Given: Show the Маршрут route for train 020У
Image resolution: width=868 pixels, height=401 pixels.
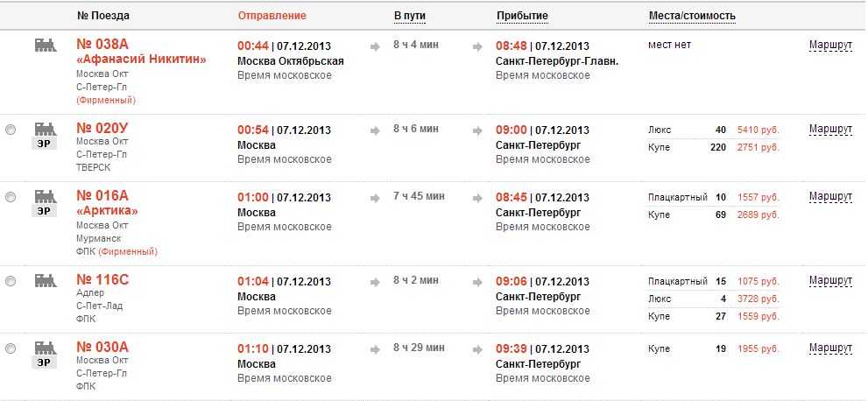Looking at the screenshot, I should coord(830,129).
